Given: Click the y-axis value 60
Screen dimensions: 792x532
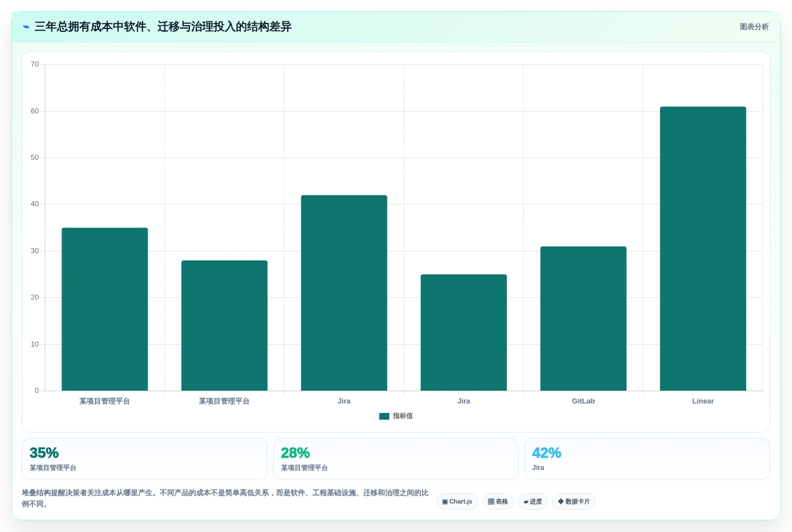Looking at the screenshot, I should click(35, 111).
